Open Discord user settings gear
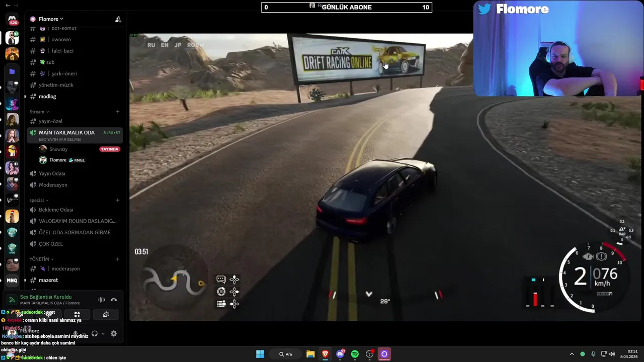The width and height of the screenshot is (644, 362). 114,333
